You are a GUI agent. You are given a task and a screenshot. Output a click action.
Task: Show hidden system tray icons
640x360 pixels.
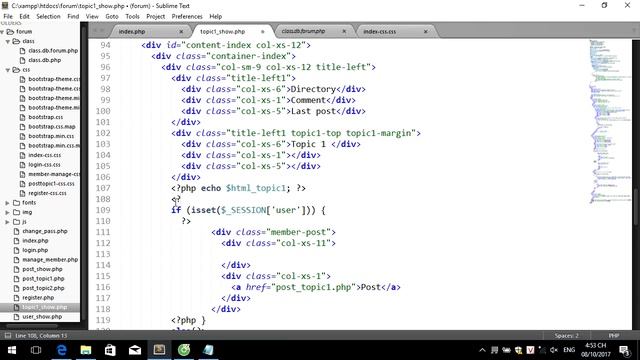point(482,350)
